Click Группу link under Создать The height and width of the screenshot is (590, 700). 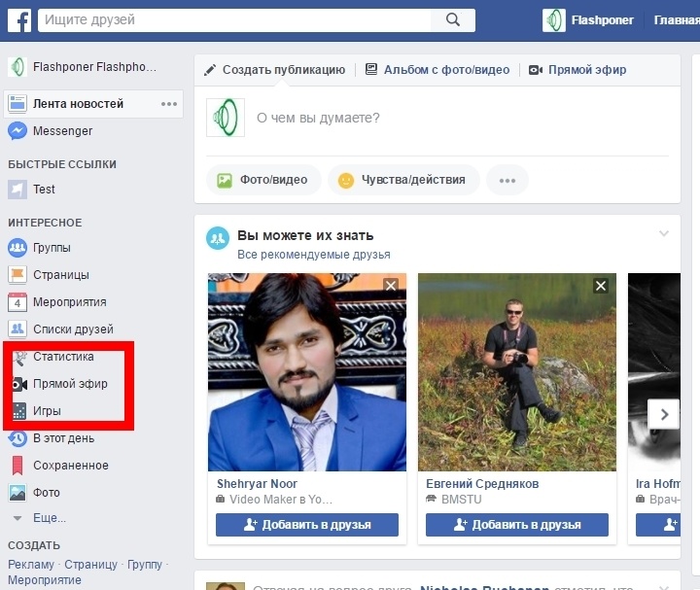click(x=145, y=565)
